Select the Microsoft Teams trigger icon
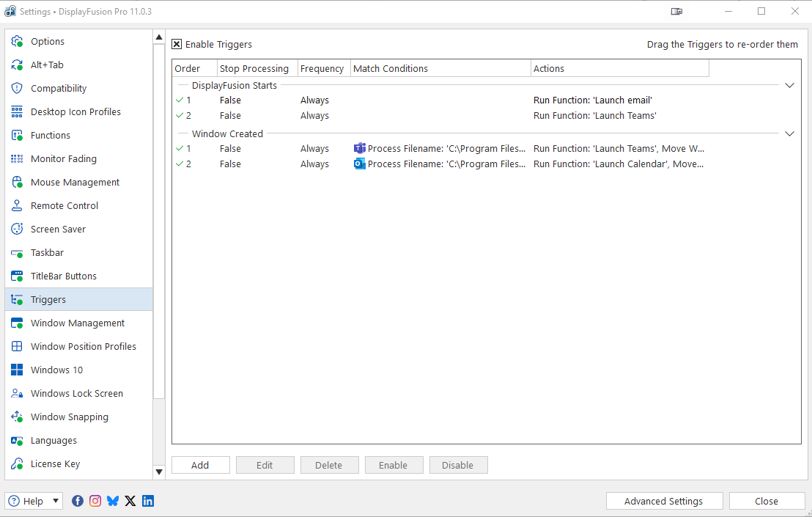The image size is (812, 517). click(359, 148)
